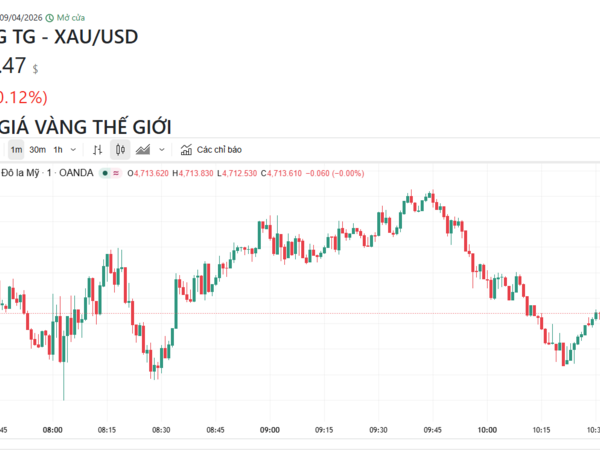
Task: Select the candlestick chart style icon
Action: [120, 150]
